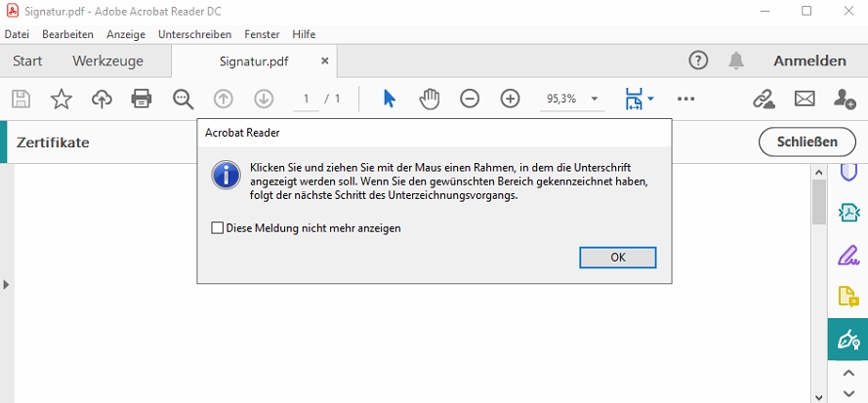868x403 pixels.
Task: Click the Print icon
Action: [142, 100]
